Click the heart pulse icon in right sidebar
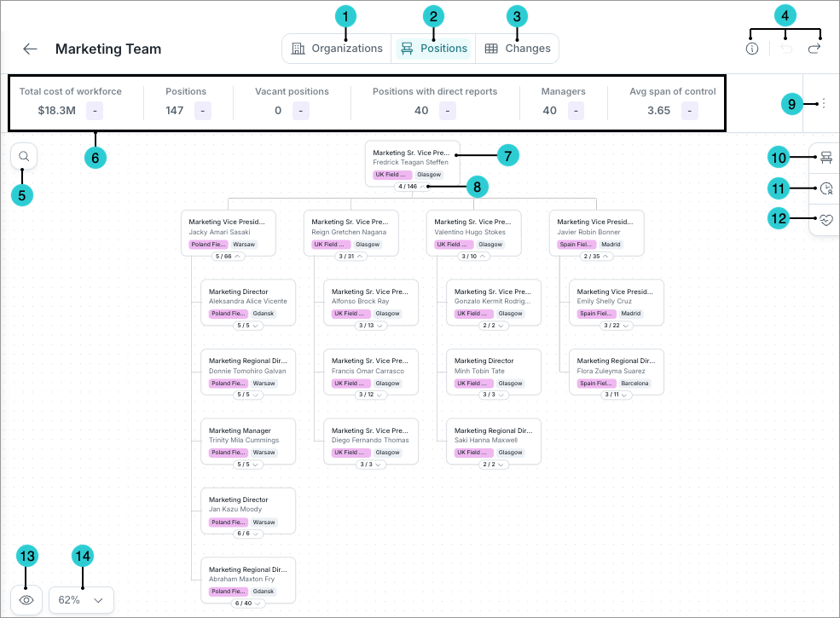Screen dimensions: 840x618 (826, 220)
